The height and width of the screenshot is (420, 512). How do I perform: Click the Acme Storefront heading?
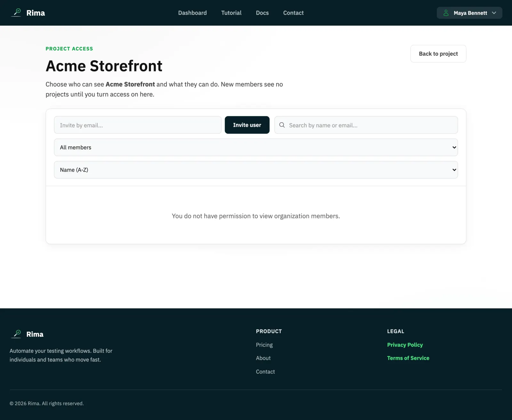point(104,66)
